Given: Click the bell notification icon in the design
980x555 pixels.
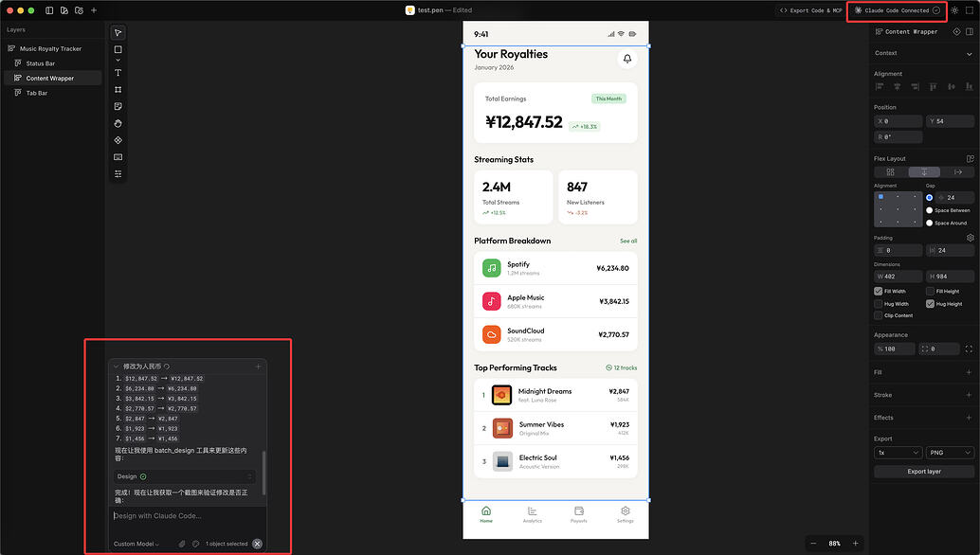Looking at the screenshot, I should pyautogui.click(x=627, y=59).
